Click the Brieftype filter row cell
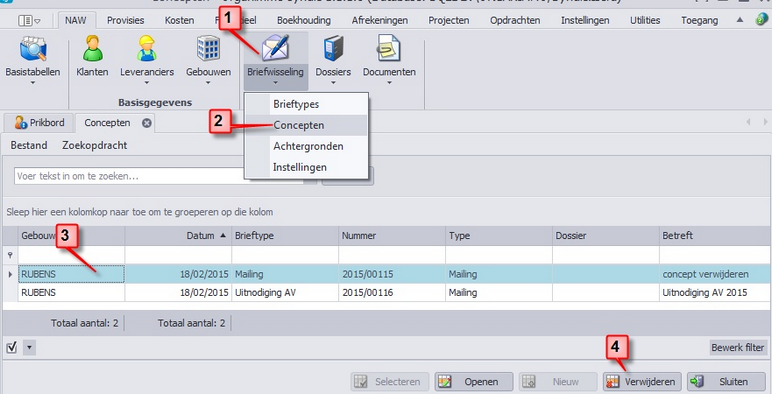 click(285, 255)
